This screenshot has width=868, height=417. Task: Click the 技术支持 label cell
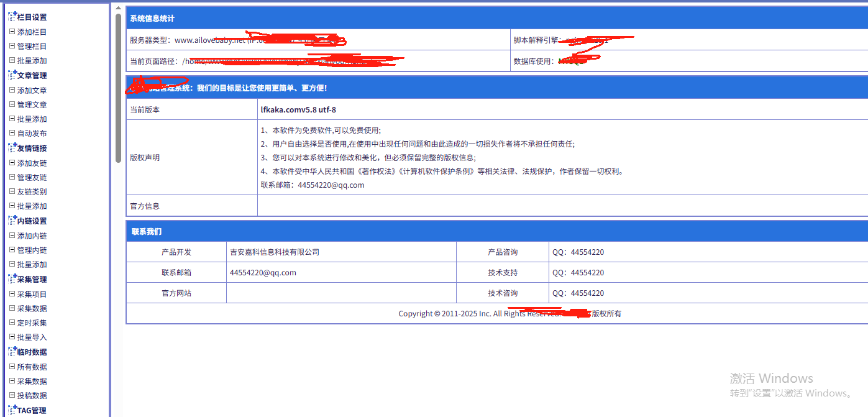coord(503,272)
